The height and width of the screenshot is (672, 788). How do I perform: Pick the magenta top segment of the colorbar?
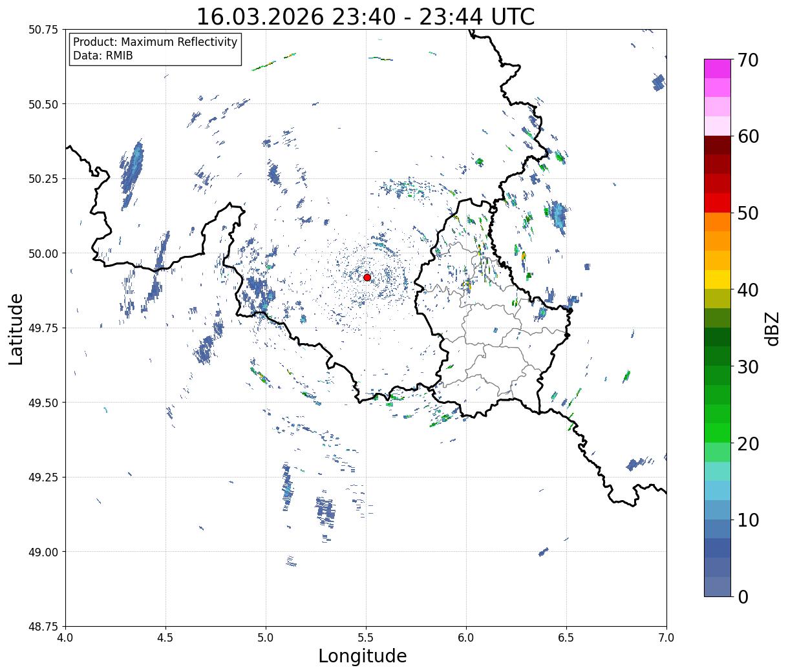point(717,68)
